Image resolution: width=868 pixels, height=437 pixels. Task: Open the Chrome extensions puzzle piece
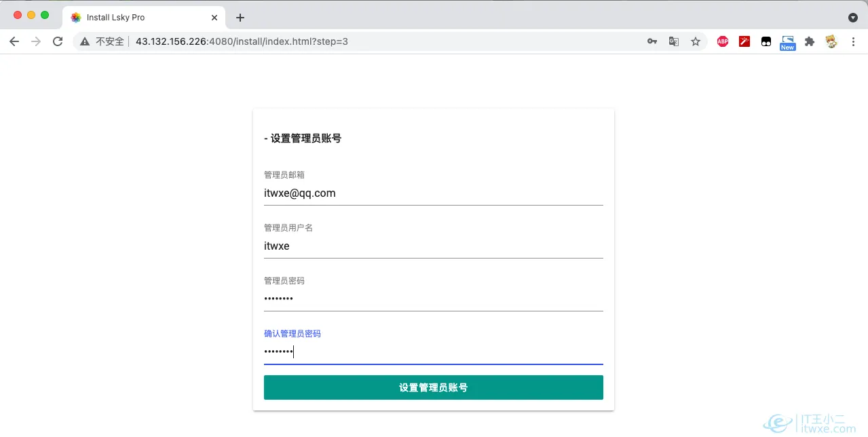[x=809, y=41]
